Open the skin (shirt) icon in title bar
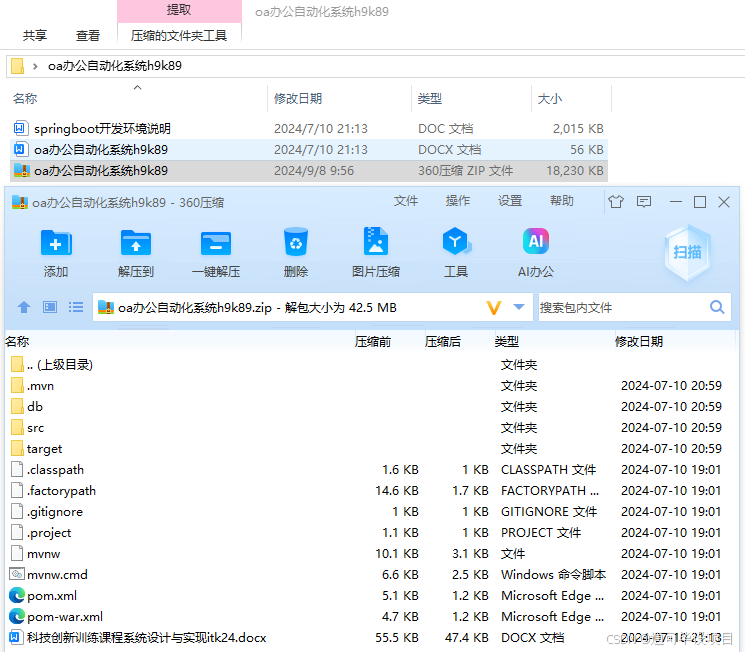This screenshot has width=745, height=652. click(x=616, y=202)
